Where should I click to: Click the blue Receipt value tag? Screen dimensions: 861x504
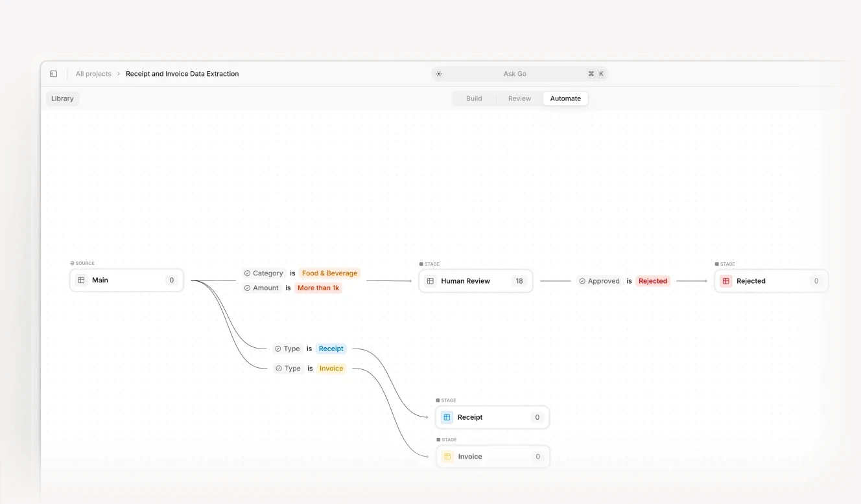331,349
